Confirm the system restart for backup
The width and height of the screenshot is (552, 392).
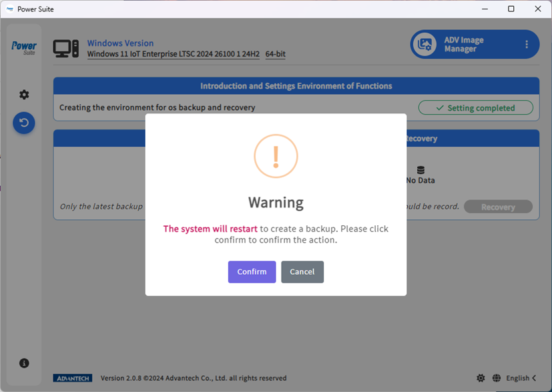[252, 272]
